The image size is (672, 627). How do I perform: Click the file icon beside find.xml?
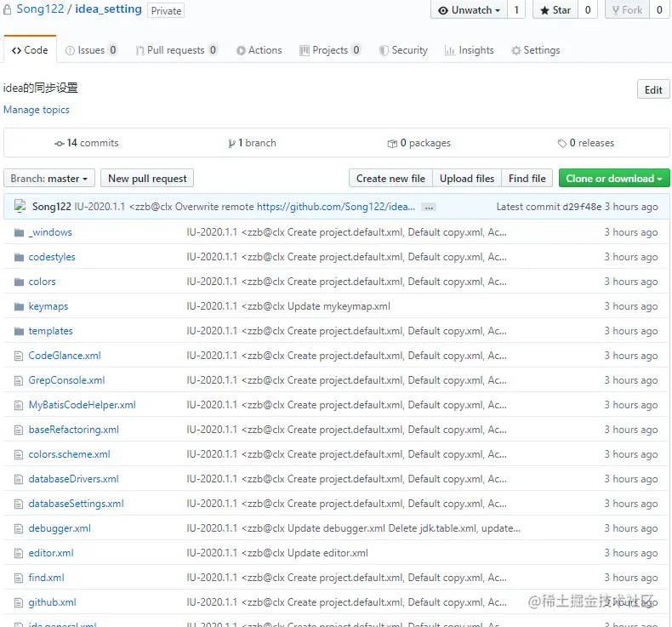click(19, 578)
